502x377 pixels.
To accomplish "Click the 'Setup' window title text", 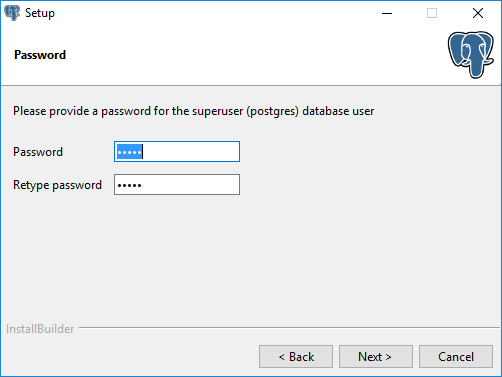I will point(40,13).
